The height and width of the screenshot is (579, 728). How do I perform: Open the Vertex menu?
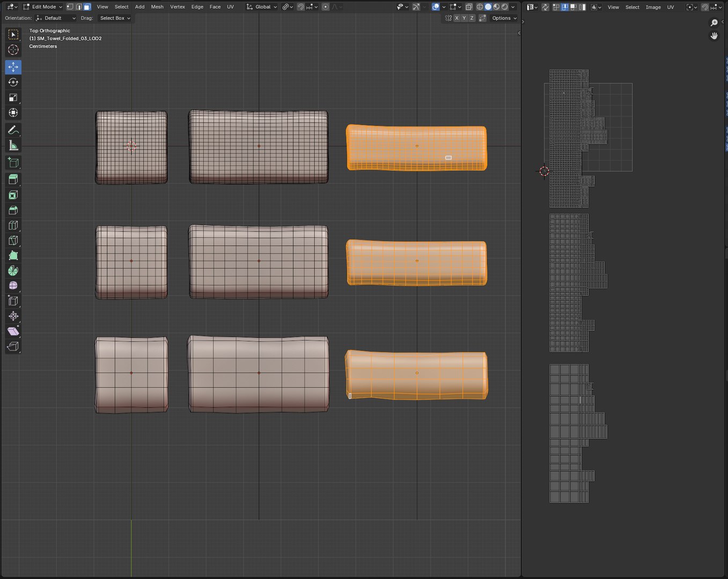(x=178, y=7)
